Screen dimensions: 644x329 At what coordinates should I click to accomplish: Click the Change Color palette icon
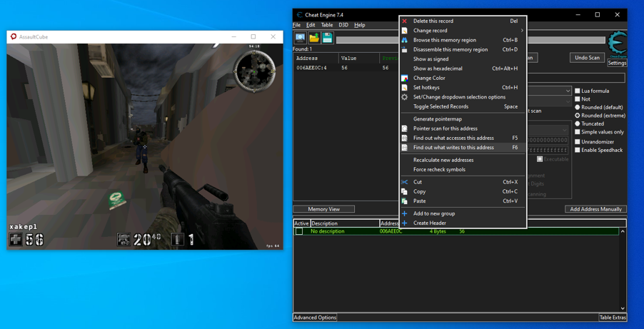[405, 79]
